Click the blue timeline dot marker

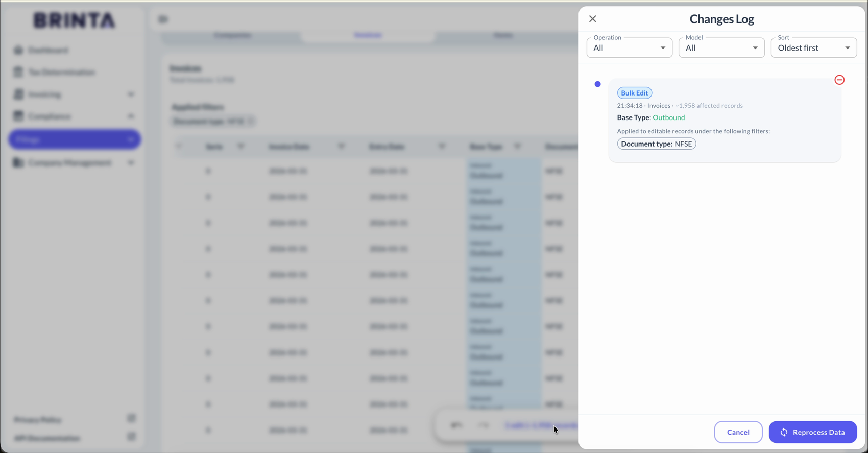[597, 84]
